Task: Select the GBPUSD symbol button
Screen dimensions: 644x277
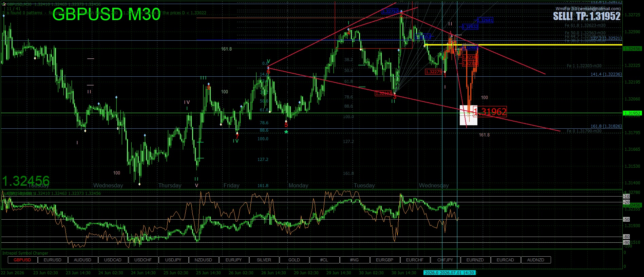Action: click(x=22, y=260)
